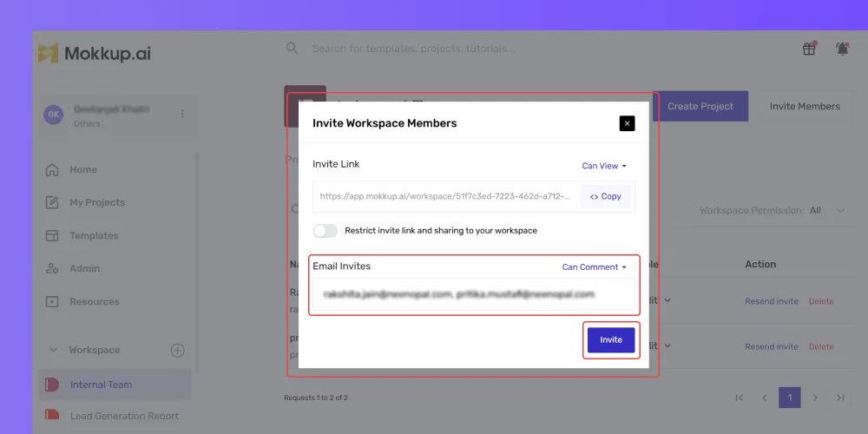Image resolution: width=868 pixels, height=434 pixels.
Task: Click the blue Invite button
Action: (x=611, y=340)
